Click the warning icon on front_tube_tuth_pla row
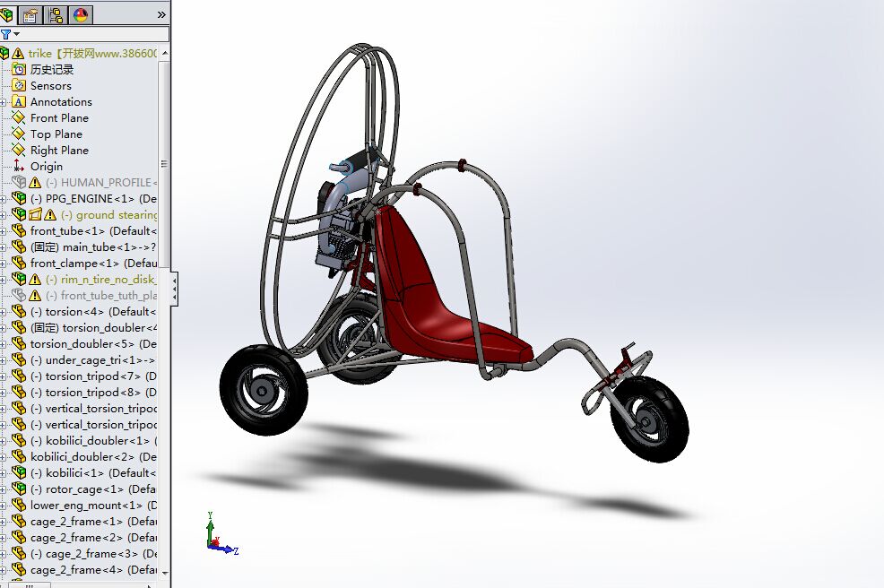Screen dimensions: 884x588 point(35,296)
